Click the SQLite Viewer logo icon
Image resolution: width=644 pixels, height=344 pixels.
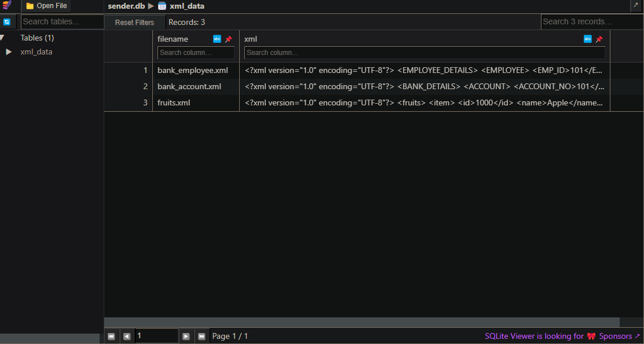tap(6, 6)
